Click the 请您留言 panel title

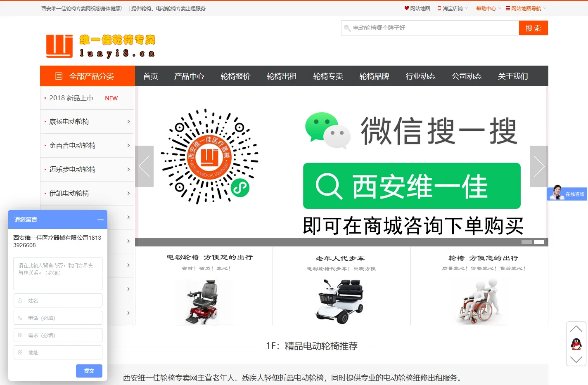(x=26, y=220)
